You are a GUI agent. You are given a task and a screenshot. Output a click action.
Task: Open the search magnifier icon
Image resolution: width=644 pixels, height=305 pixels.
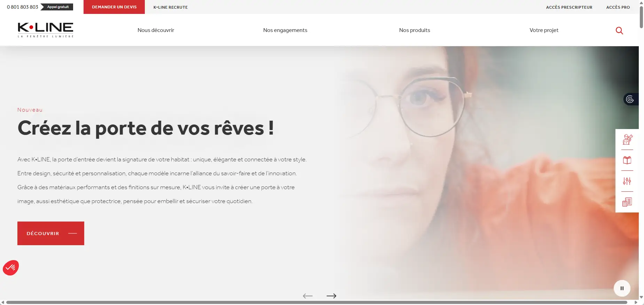pos(619,31)
